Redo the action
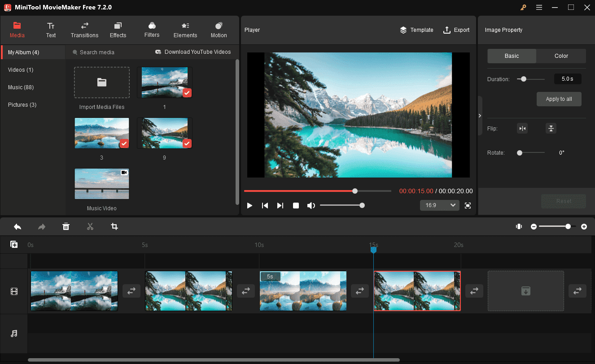 click(x=42, y=227)
